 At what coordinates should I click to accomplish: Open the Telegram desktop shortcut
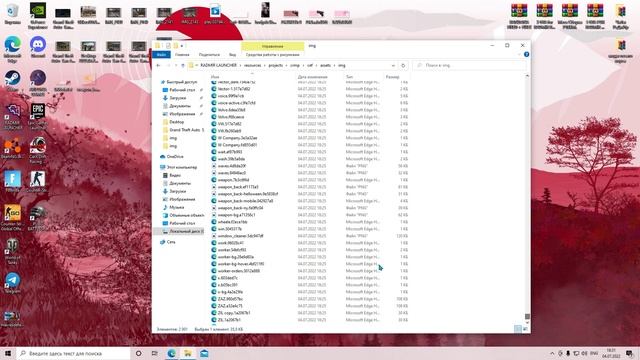[12, 283]
